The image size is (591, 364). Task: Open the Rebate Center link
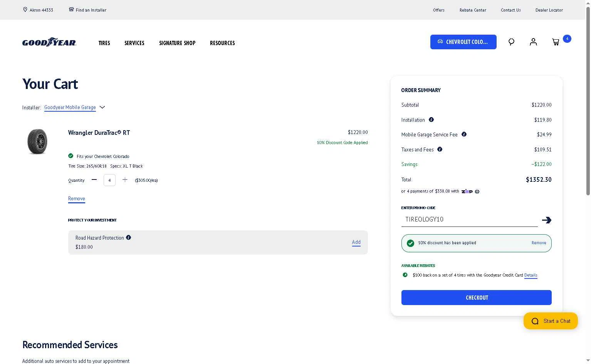[473, 10]
